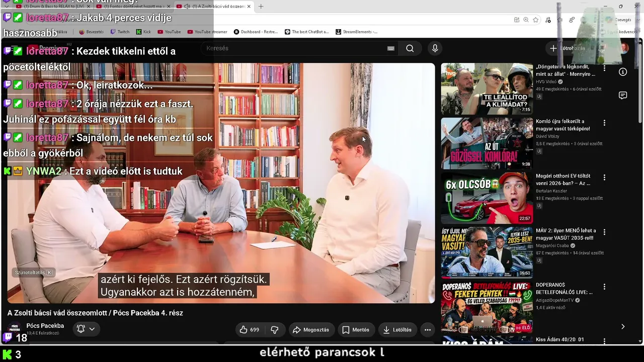Save the video with the Mentés button
Screen dimensions: 644x362
(x=356, y=330)
